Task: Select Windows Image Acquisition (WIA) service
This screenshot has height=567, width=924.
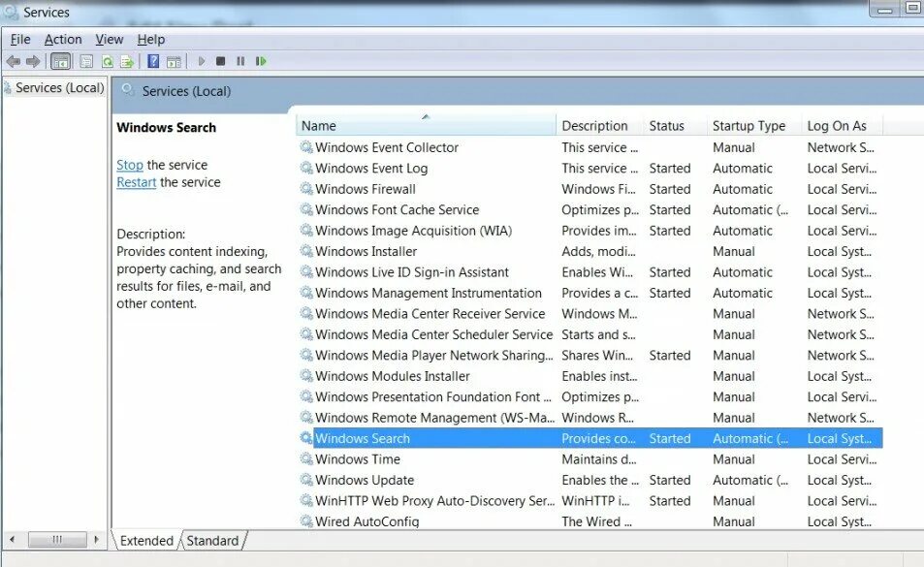Action: coord(589,231)
